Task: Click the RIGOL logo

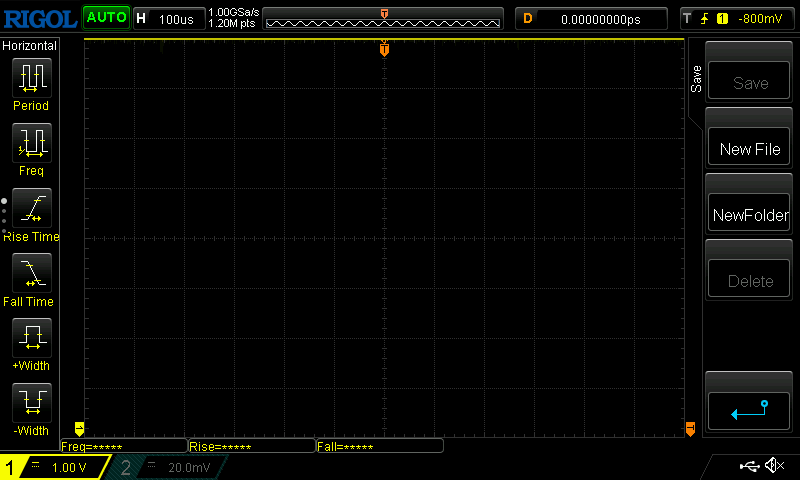Action: 40,19
